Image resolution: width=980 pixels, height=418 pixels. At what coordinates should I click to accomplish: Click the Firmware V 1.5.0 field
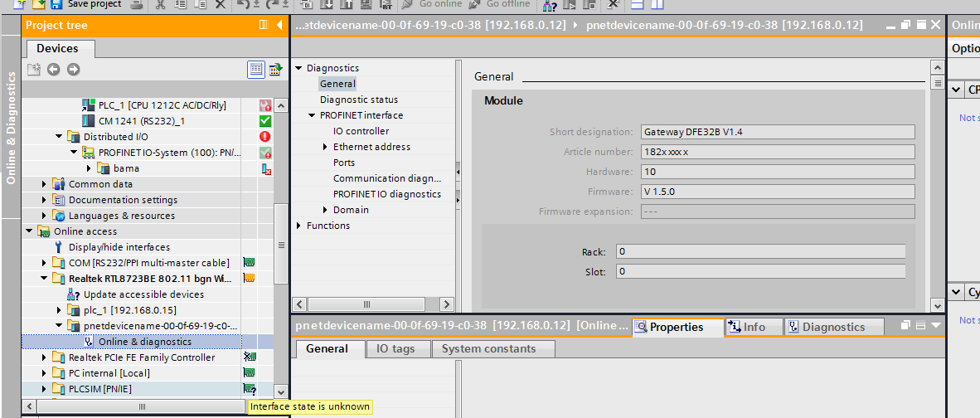pos(779,192)
